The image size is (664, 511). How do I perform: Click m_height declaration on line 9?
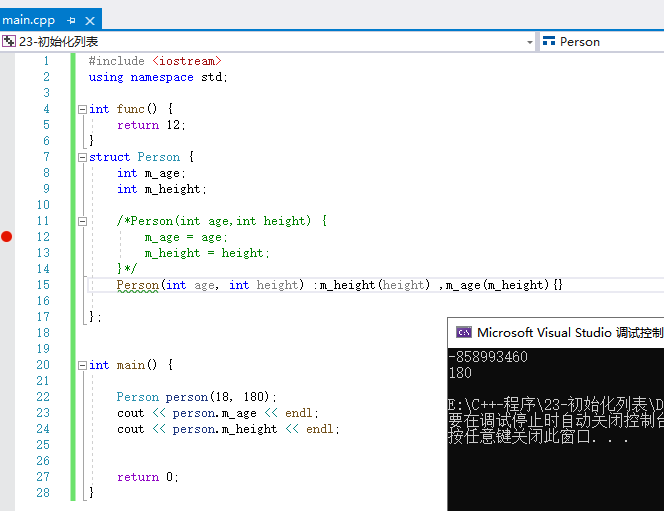tap(161, 189)
